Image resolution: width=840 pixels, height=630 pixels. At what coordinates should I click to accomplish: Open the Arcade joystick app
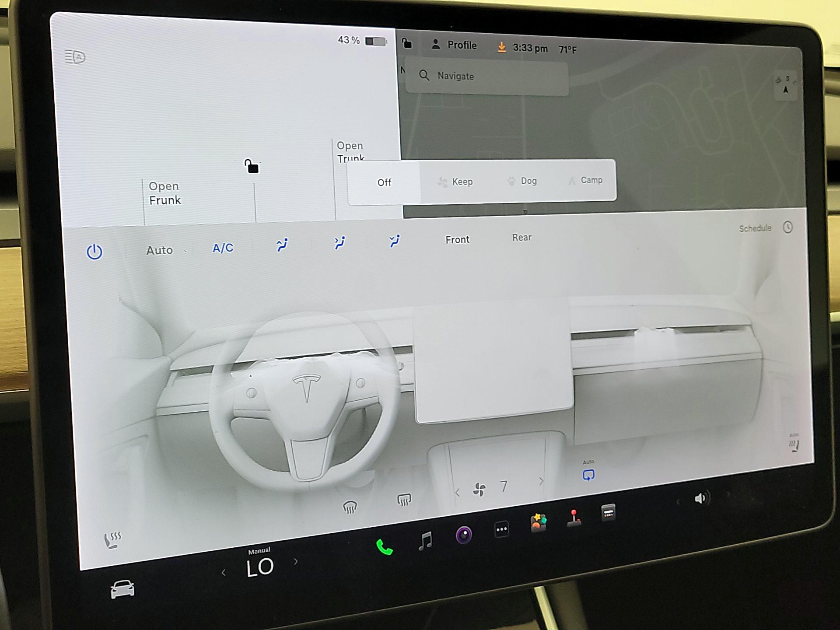pyautogui.click(x=574, y=518)
